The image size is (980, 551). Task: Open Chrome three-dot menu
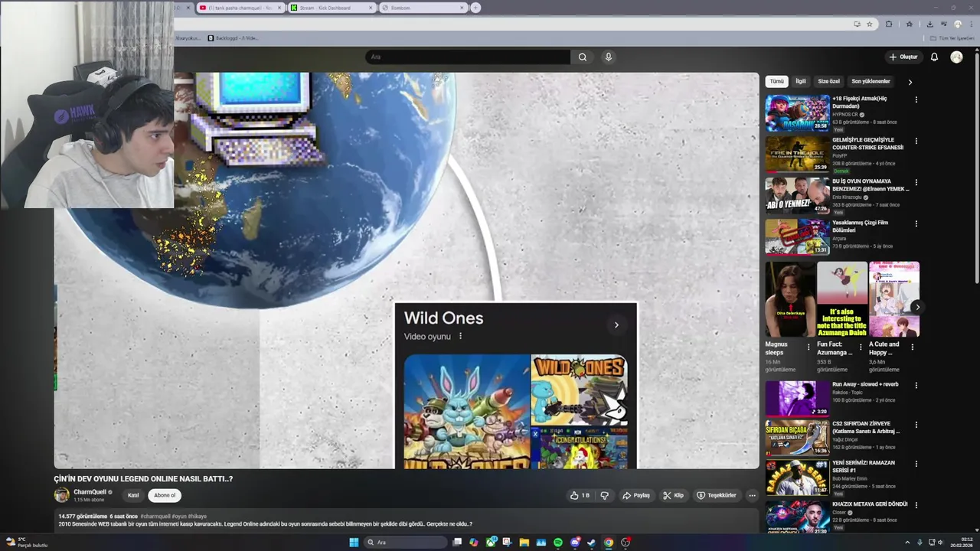[x=970, y=24]
